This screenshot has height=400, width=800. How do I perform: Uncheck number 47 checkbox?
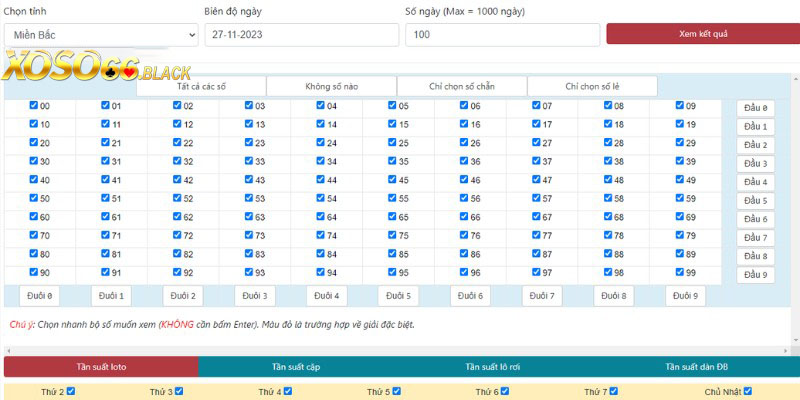click(x=536, y=179)
